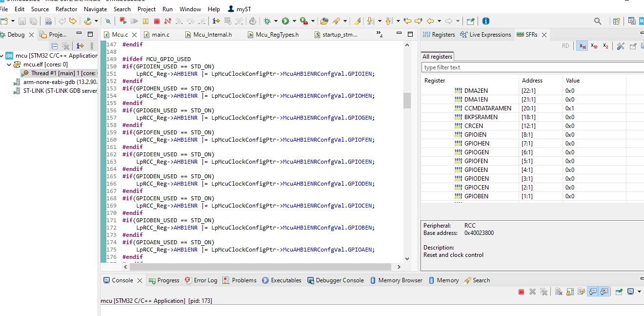The image size is (644, 316).
Task: Open the Display Selected Console dropdown
Action: 639,292
